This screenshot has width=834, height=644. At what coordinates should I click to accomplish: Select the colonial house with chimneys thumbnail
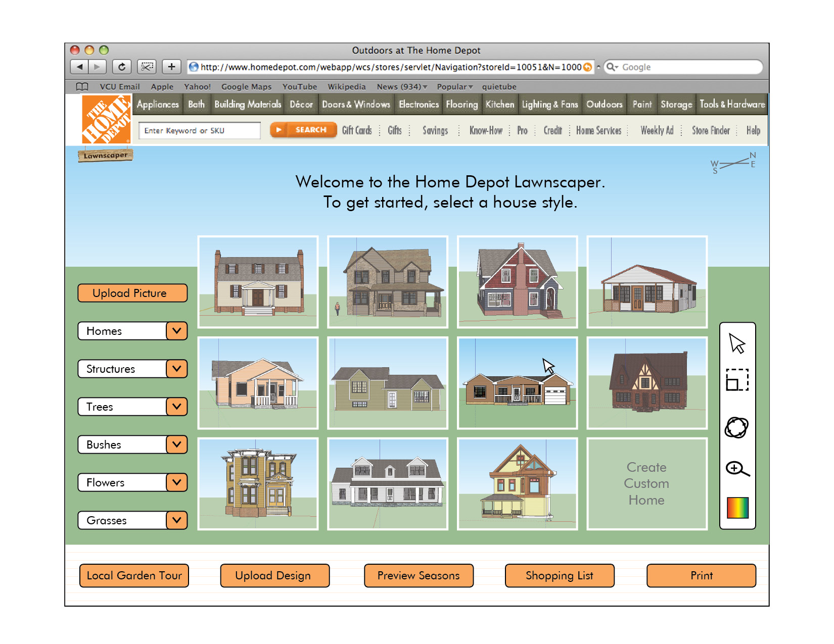coord(258,282)
